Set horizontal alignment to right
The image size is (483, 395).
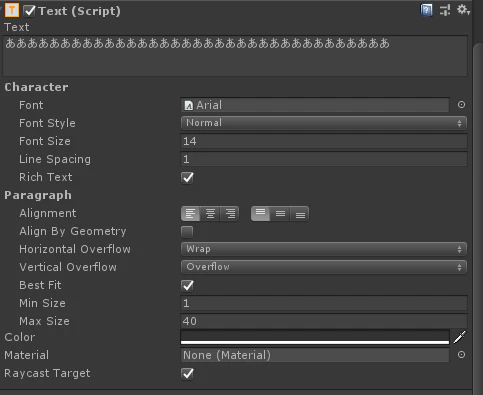coord(230,214)
